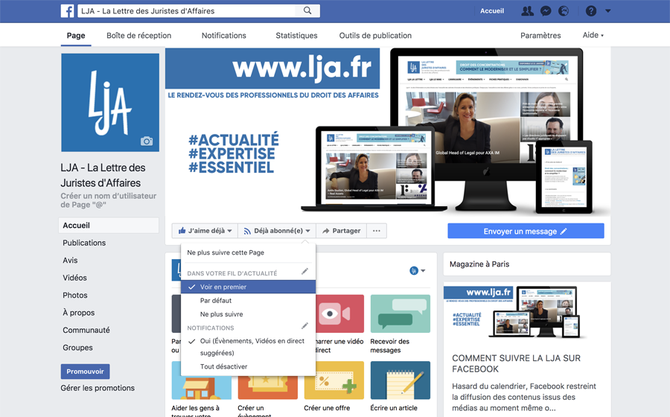Click 'Envoyer un message' button
Screen dimensions: 670x417
coord(526,231)
